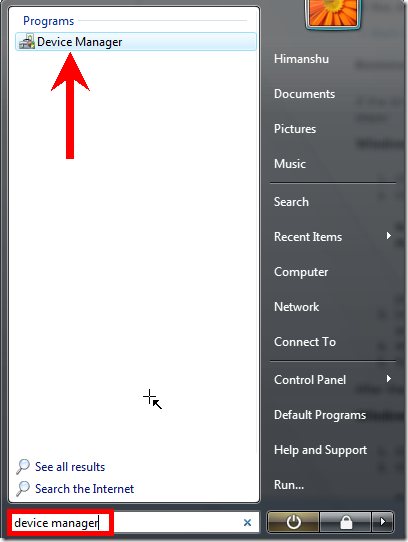Click the user account flower picture
This screenshot has width=408, height=542.
333,13
